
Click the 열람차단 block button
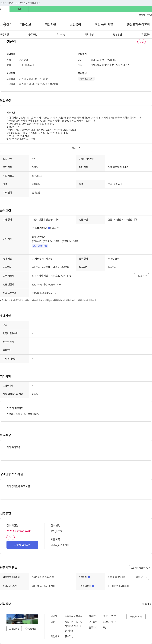[x=30, y=628]
